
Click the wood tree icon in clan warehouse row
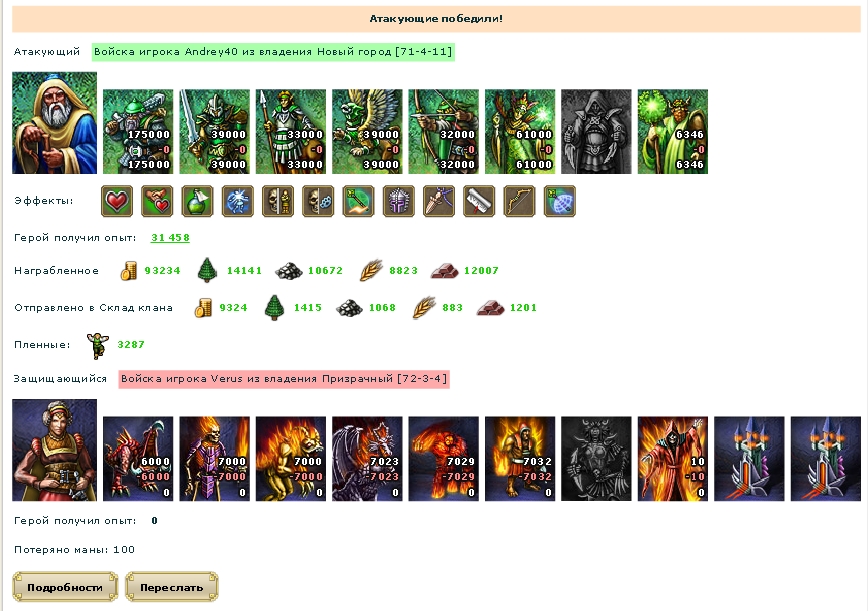[x=274, y=308]
